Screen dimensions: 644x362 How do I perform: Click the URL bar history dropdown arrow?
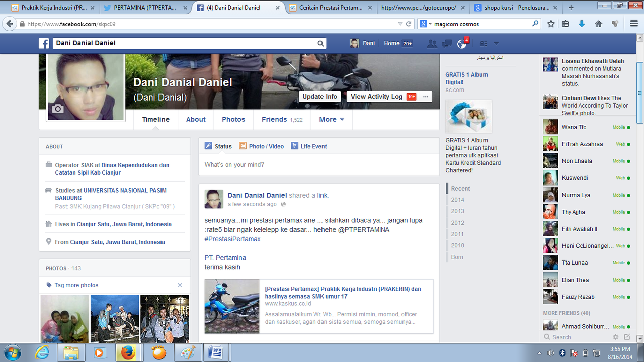pos(400,24)
